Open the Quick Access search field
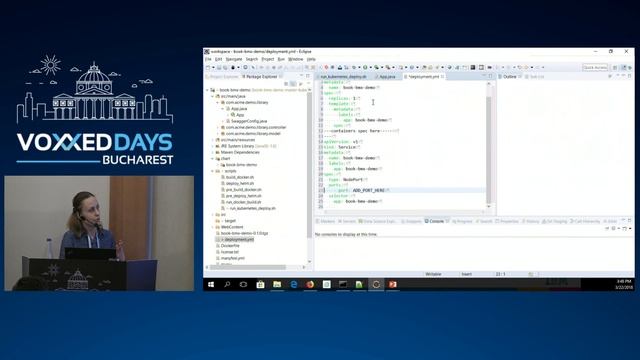The height and width of the screenshot is (360, 640). point(595,67)
